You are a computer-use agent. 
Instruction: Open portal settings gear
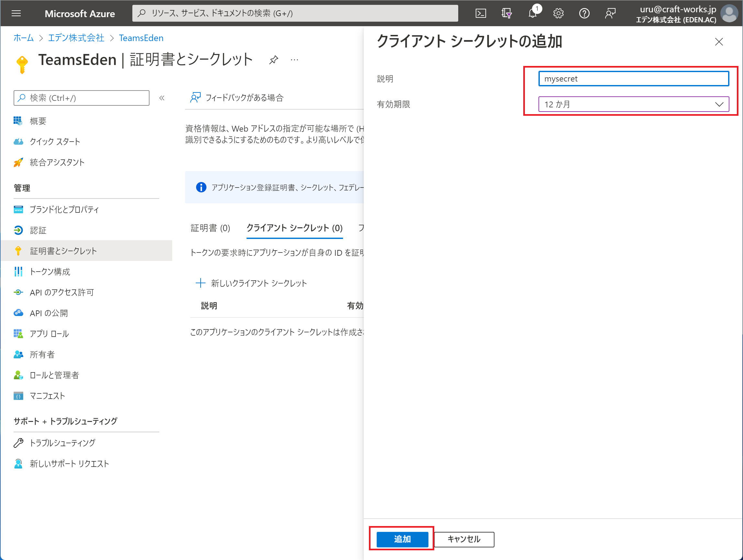pyautogui.click(x=558, y=14)
